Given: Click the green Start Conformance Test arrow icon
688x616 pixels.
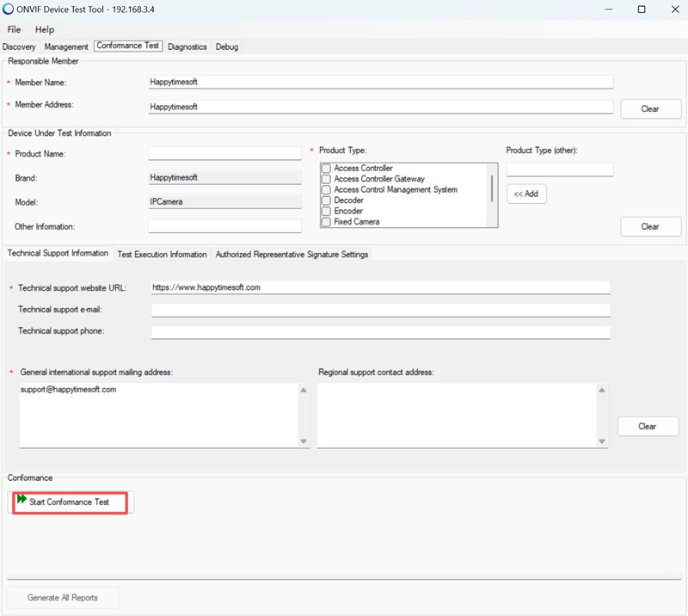Looking at the screenshot, I should (21, 500).
